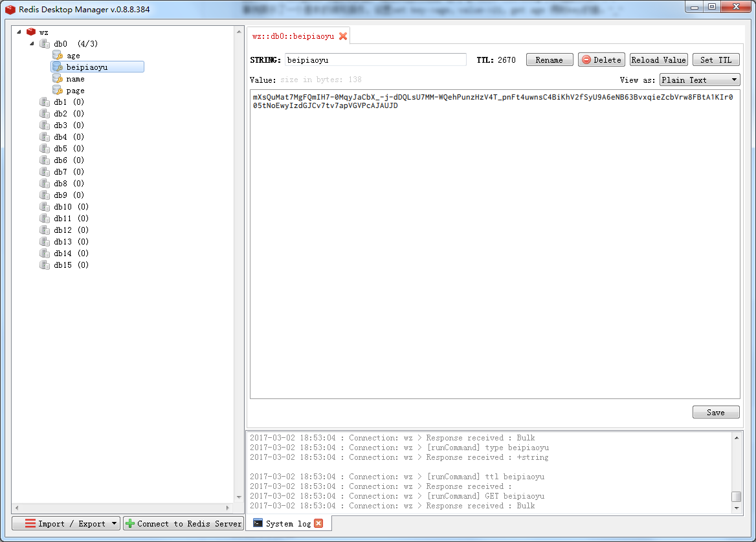The width and height of the screenshot is (756, 542).
Task: Select the name key in tree
Action: click(75, 78)
